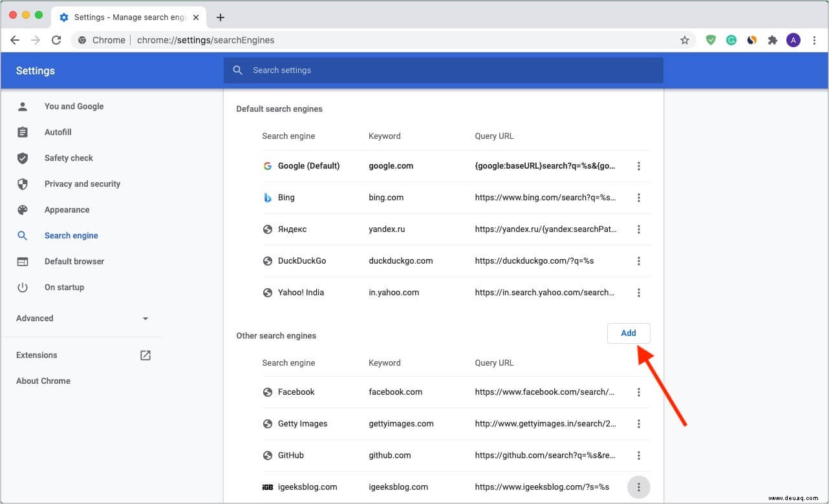This screenshot has width=829, height=504.
Task: Open the three-dot menu for Bing
Action: click(x=639, y=198)
